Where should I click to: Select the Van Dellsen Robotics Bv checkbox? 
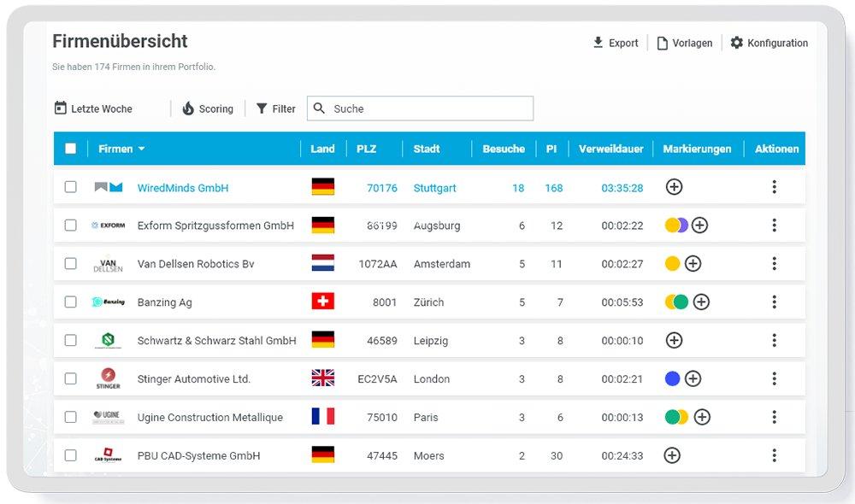click(71, 263)
